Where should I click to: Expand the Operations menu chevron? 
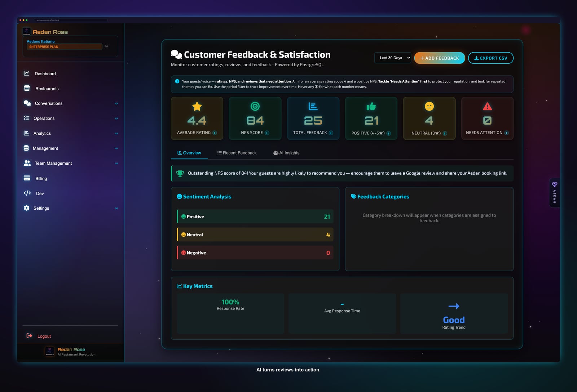116,119
